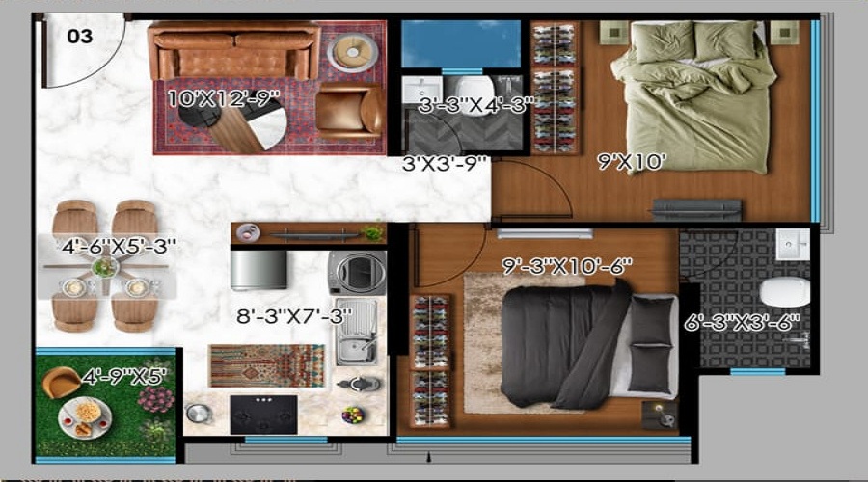Click the toilet in the right bathroom
The width and height of the screenshot is (868, 482).
(x=784, y=291)
